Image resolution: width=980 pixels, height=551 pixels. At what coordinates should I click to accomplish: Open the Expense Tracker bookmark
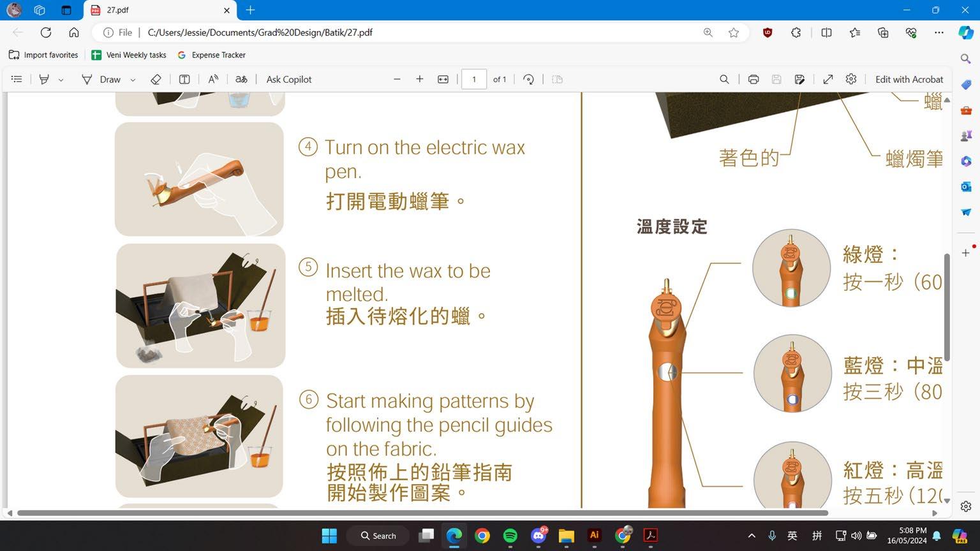211,55
